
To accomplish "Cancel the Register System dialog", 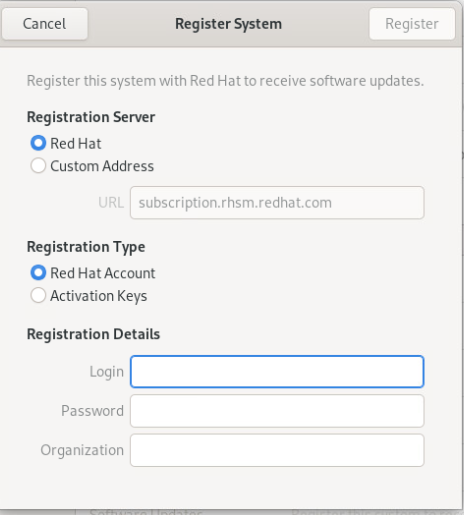I will pos(45,24).
